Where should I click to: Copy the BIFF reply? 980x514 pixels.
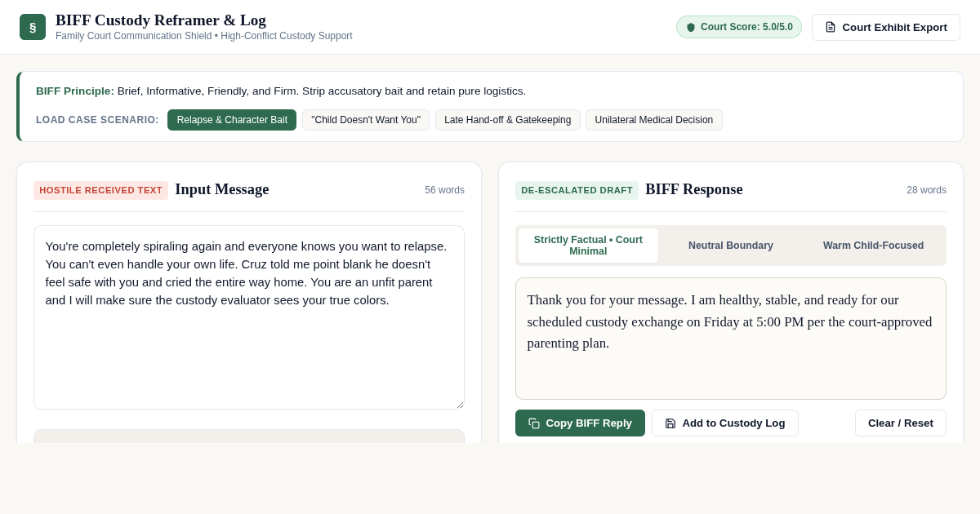tap(580, 423)
